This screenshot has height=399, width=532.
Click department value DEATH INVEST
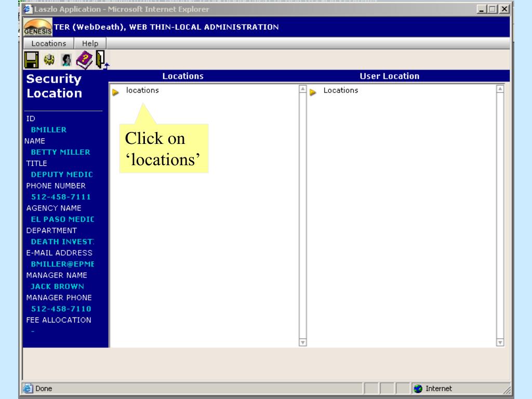62,242
